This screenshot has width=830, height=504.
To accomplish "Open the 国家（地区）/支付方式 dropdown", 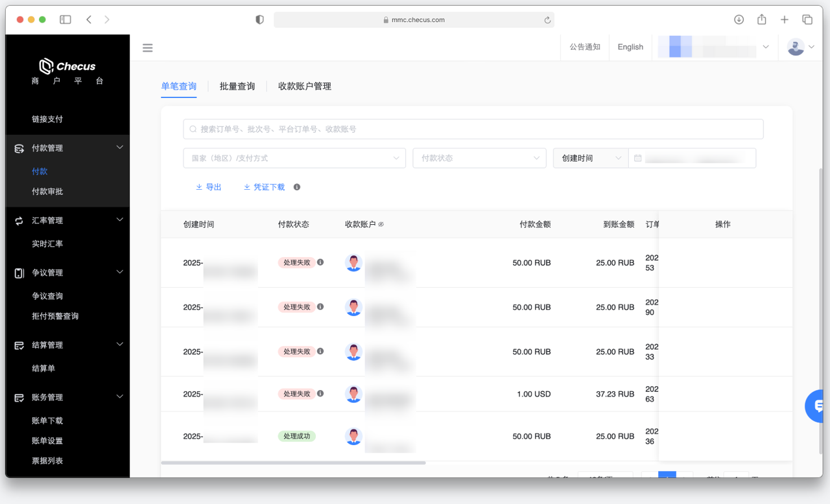I will pos(294,158).
